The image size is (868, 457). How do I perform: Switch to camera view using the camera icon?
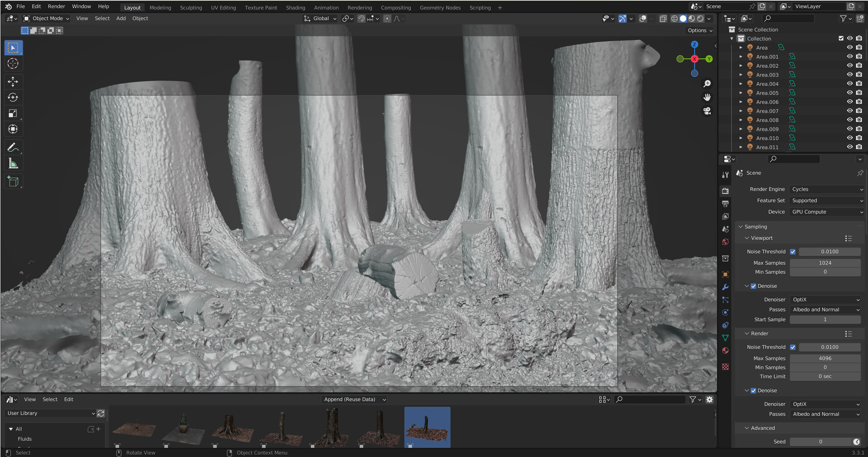tap(707, 111)
